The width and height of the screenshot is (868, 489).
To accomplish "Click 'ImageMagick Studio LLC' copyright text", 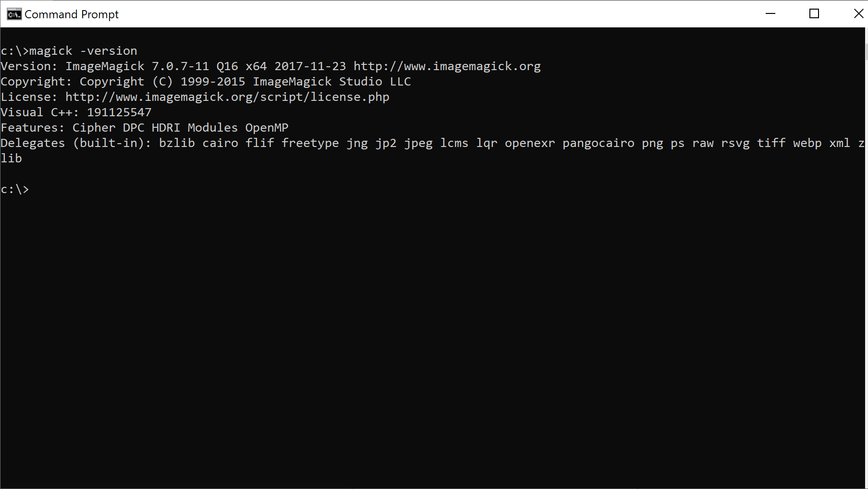I will click(x=332, y=82).
